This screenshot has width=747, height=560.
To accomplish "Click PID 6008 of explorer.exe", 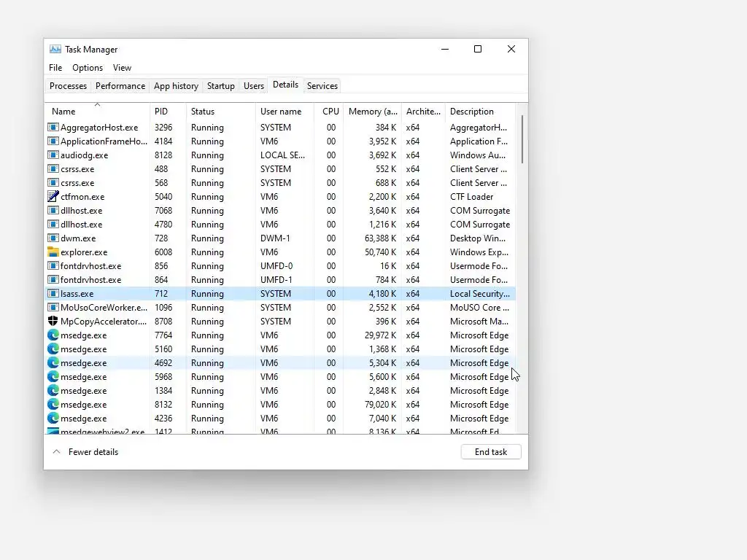I will [163, 252].
